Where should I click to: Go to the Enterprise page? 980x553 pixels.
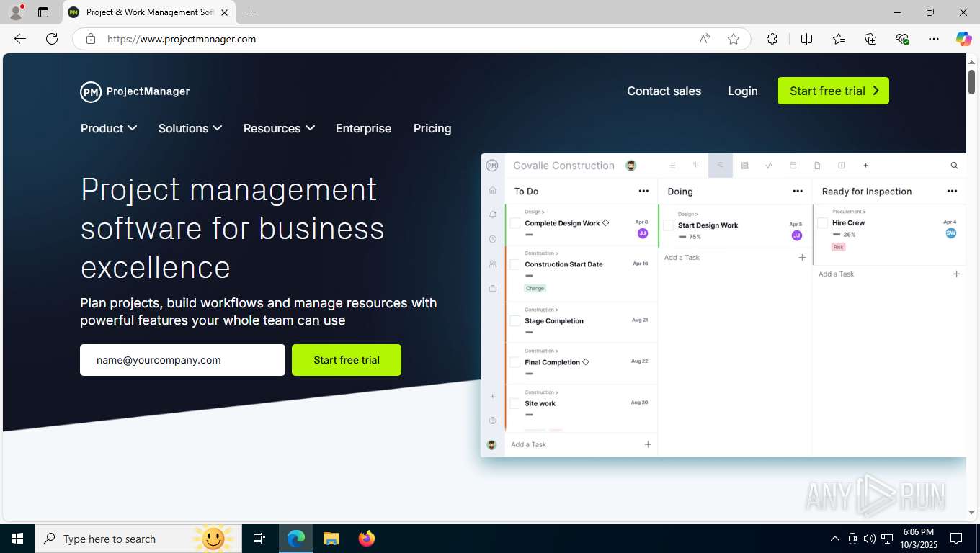363,128
